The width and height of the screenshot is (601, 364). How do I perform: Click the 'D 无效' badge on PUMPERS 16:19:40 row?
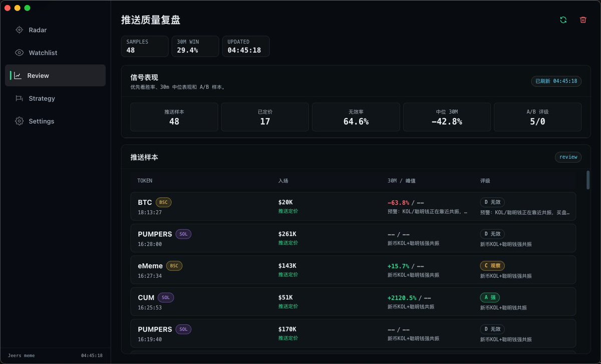point(492,329)
